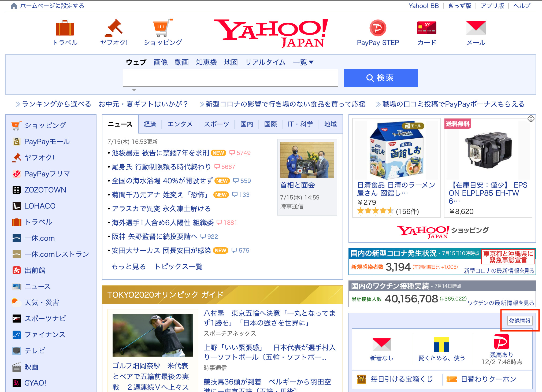
Task: Switch to the スポーツ news tab
Action: [x=217, y=124]
